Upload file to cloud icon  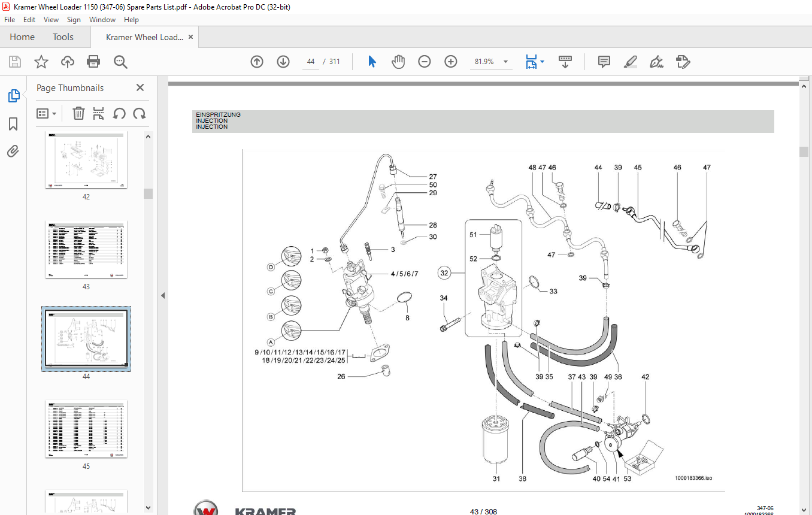coord(67,62)
